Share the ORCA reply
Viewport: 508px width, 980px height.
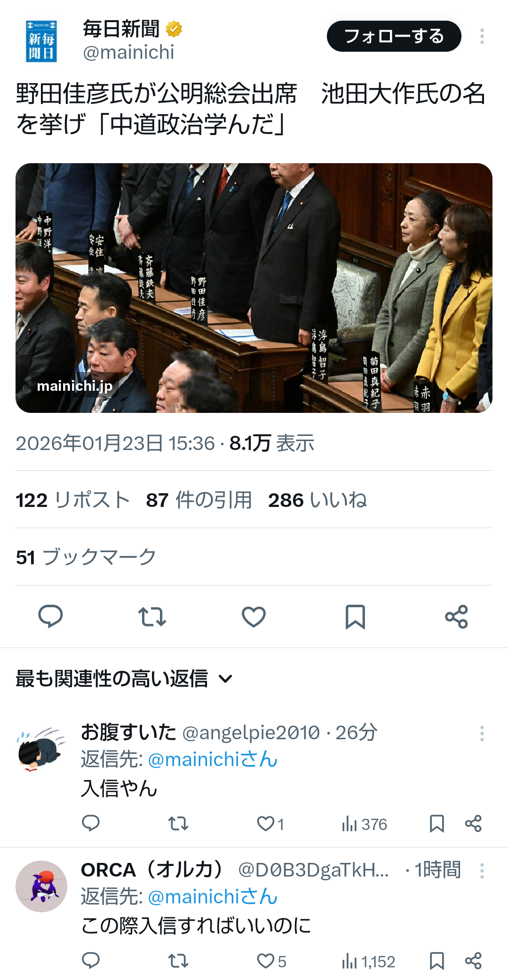click(473, 961)
